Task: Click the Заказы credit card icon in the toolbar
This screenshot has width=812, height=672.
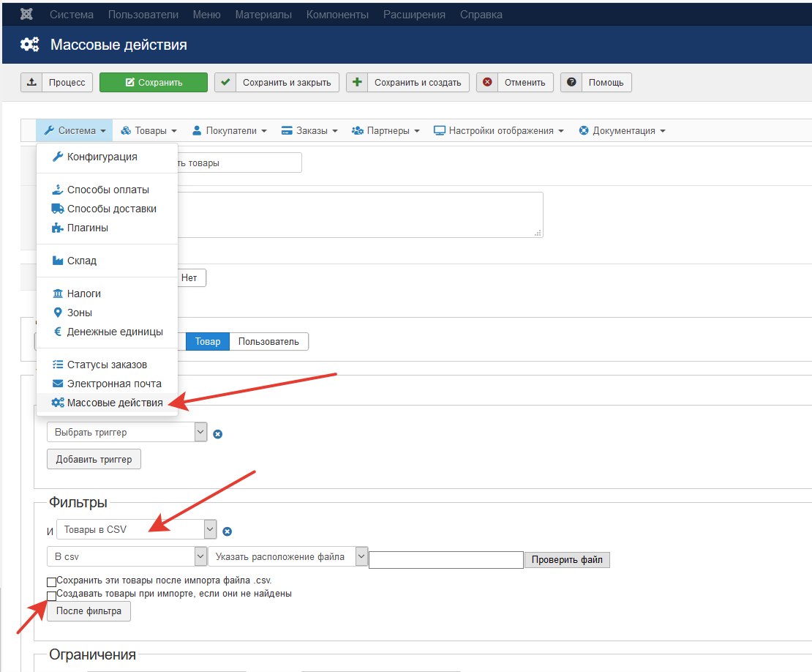Action: click(287, 130)
